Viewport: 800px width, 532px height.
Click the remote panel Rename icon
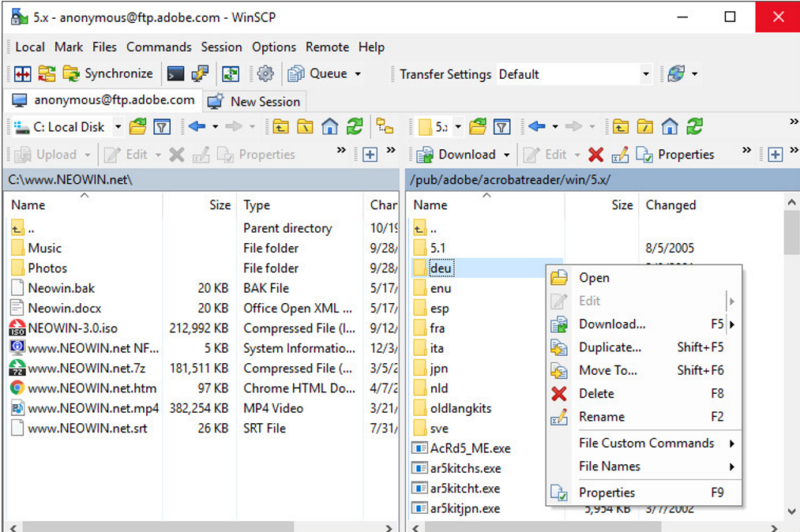pos(620,155)
